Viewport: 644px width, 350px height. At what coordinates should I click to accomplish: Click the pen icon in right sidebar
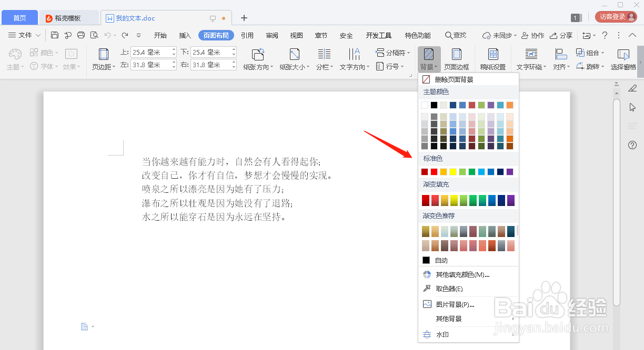[x=632, y=88]
